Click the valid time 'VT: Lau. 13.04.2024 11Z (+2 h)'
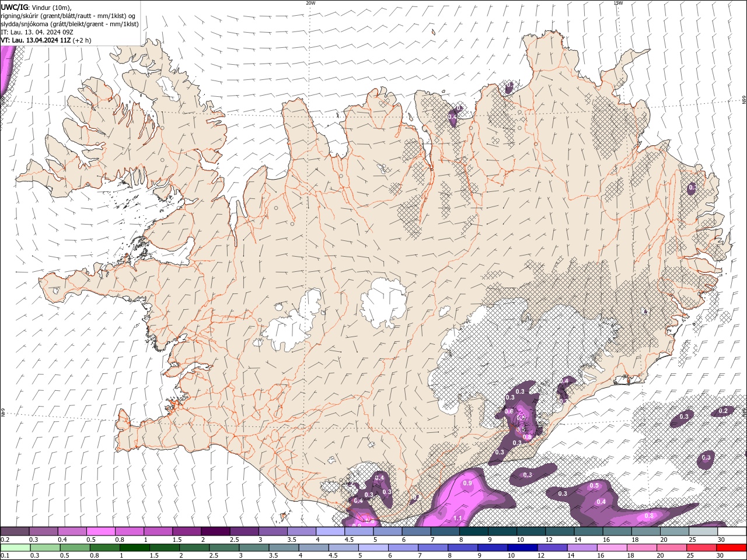The height and width of the screenshot is (560, 747). coord(46,40)
